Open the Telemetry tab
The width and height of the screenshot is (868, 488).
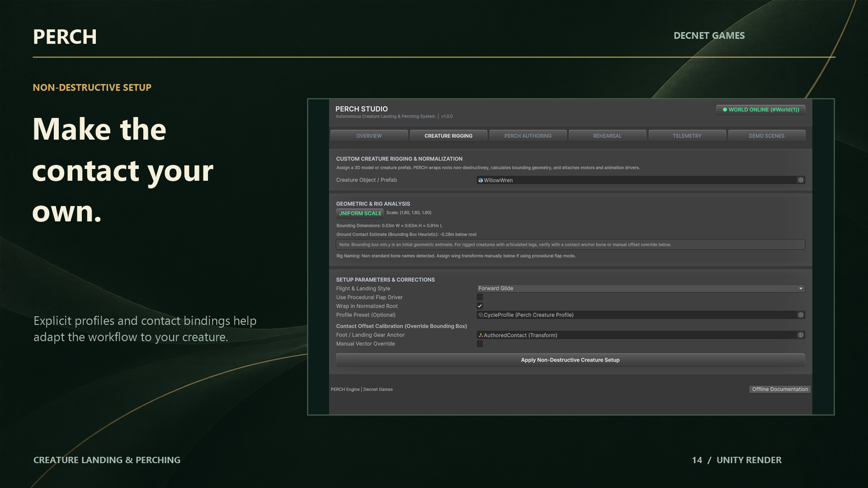point(687,136)
